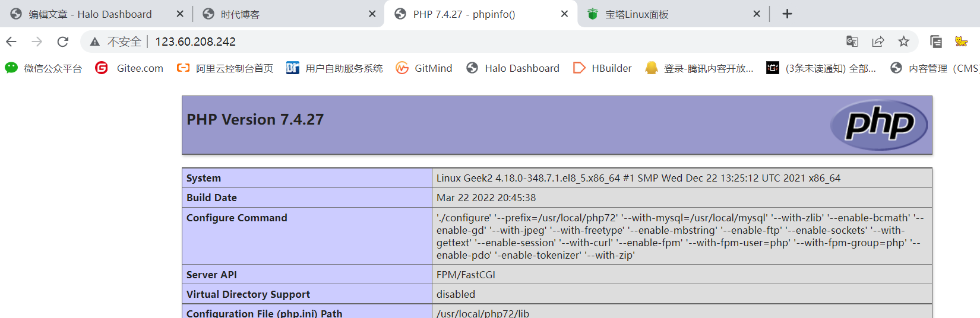Click the red Gitee G bookmark icon

pyautogui.click(x=102, y=68)
